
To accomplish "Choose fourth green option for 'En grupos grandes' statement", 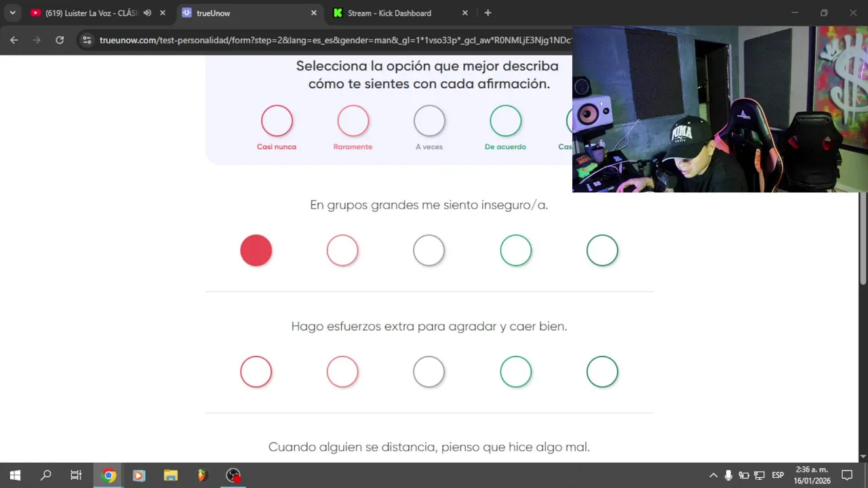I will [x=516, y=251].
